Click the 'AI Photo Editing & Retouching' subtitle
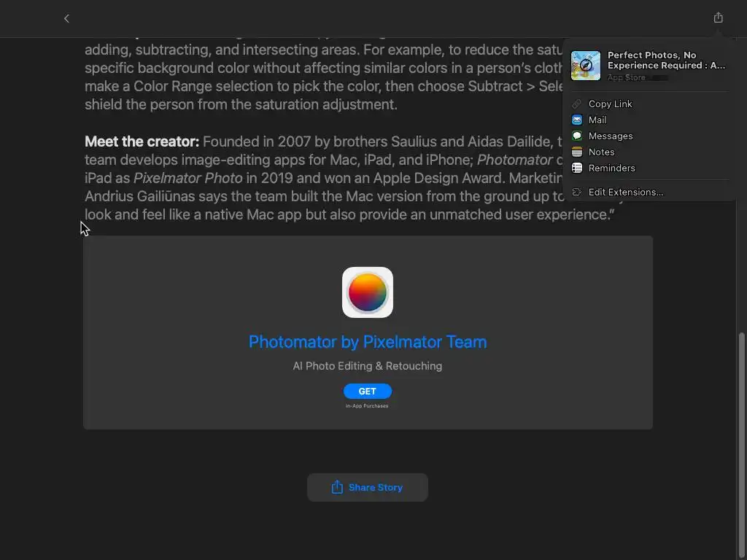The height and width of the screenshot is (560, 747). [x=368, y=366]
